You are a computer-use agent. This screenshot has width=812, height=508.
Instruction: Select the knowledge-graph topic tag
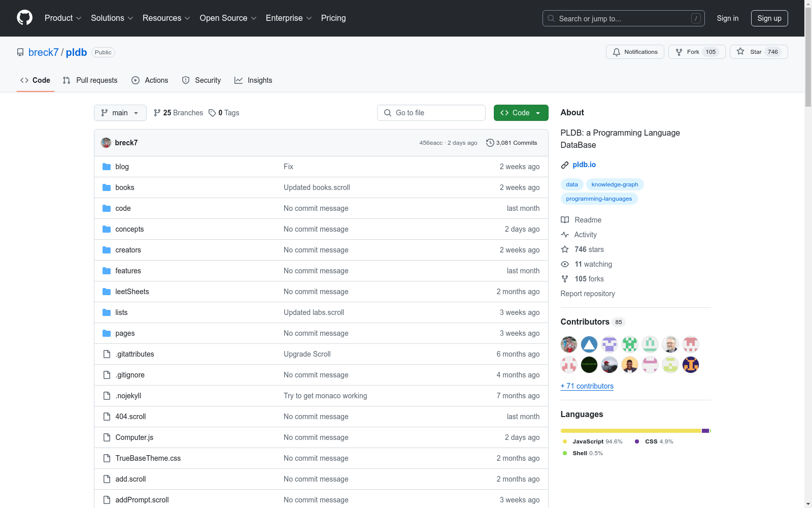point(615,184)
